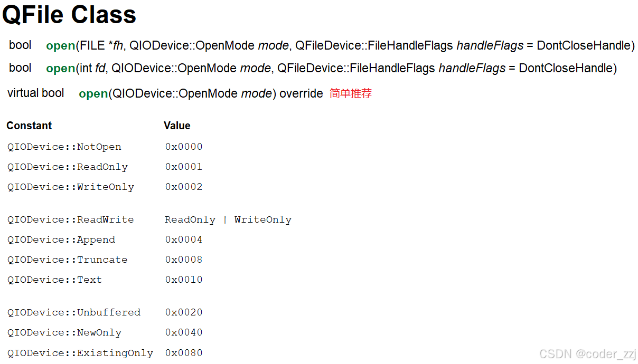Screen dimensions: 638x364
Task: Click the virtual bool open override link
Action: [93, 94]
